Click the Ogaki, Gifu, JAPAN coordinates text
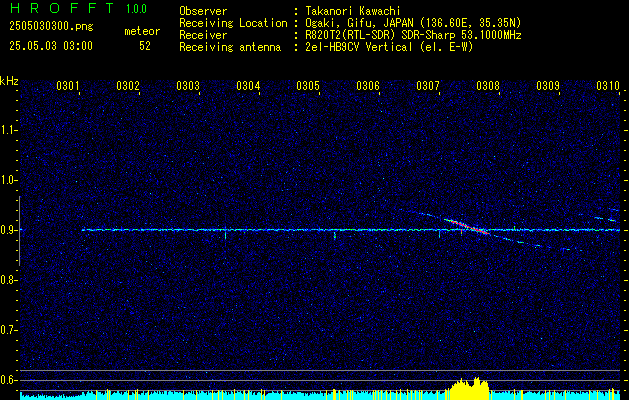 (413, 23)
